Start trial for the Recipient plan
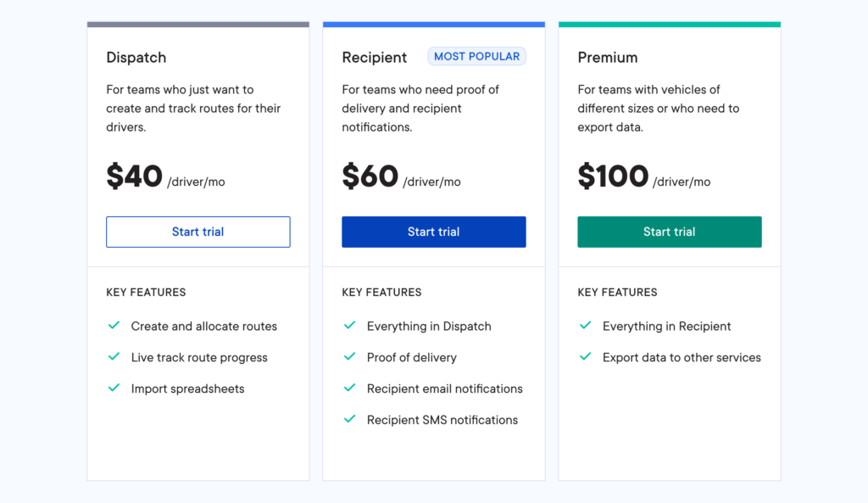The image size is (868, 503). click(433, 232)
